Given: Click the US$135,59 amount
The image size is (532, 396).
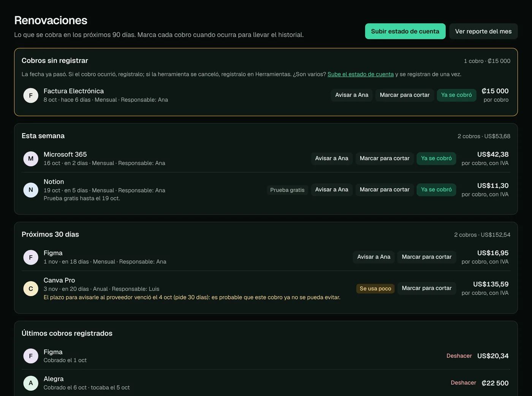Looking at the screenshot, I should tap(491, 284).
